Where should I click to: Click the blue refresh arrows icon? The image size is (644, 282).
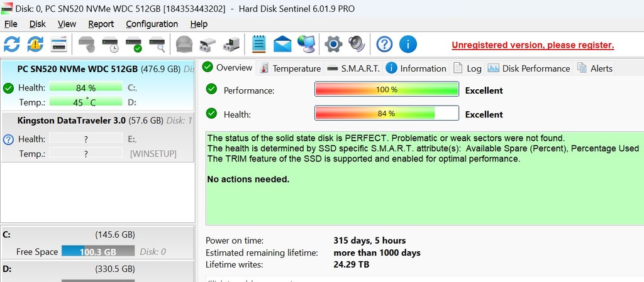click(x=11, y=44)
